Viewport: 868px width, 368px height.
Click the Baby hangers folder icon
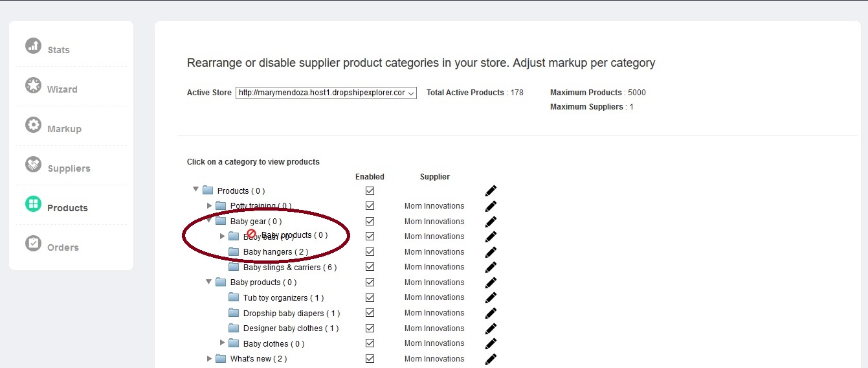pos(234,252)
